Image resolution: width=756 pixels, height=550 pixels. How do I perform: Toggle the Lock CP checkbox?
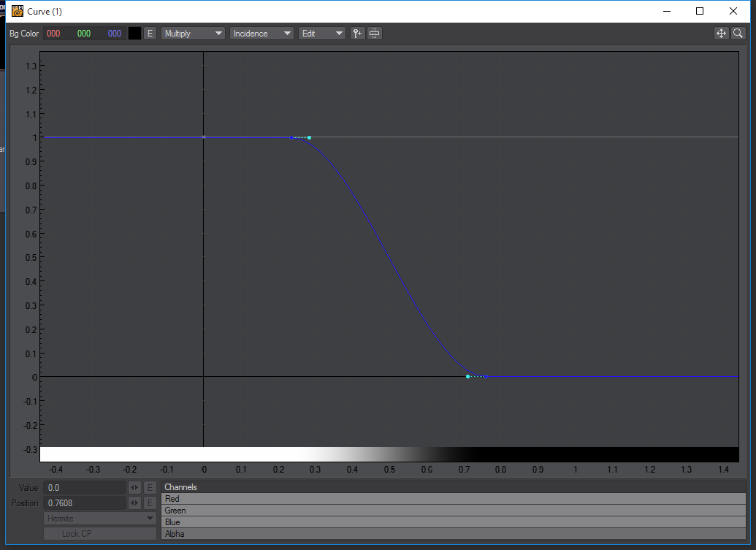tap(100, 534)
